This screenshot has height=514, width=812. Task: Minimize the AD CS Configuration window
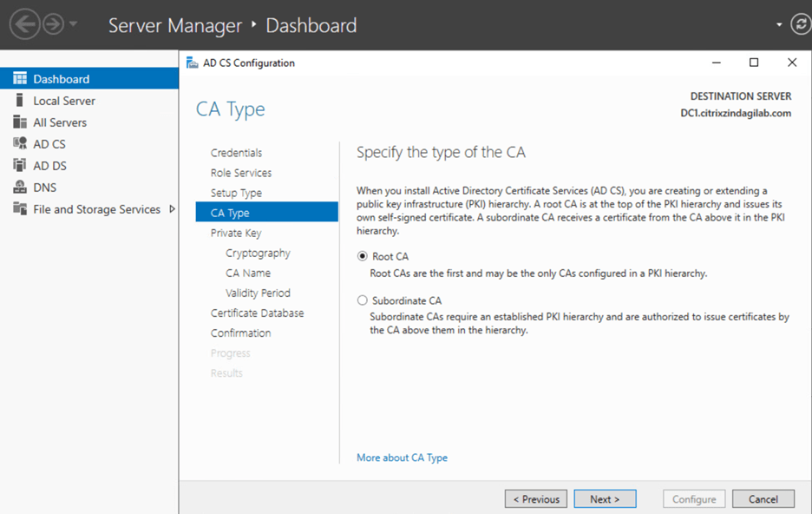717,63
